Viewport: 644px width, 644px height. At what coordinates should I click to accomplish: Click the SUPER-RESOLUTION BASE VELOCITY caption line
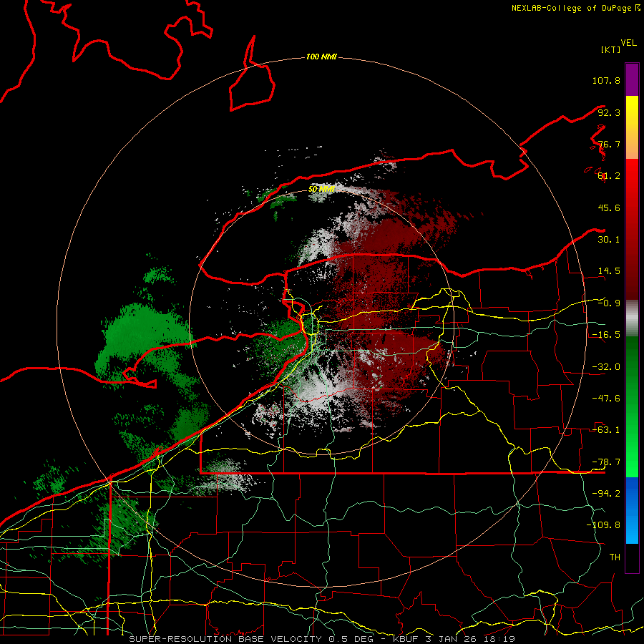pyautogui.click(x=322, y=639)
